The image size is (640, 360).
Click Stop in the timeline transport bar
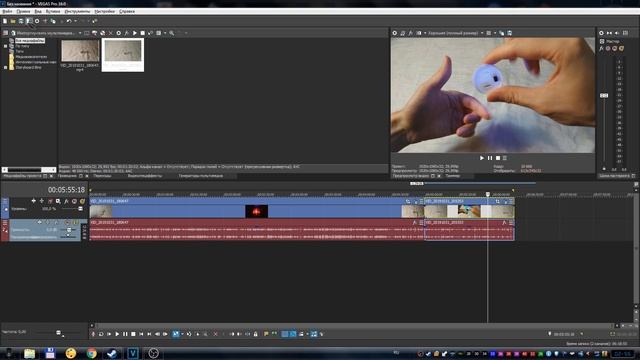tap(133, 334)
